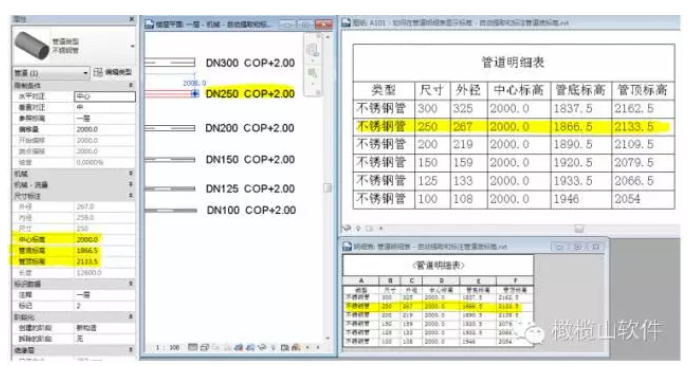Click the pipe type preview thumbnail
Image resolution: width=689 pixels, height=366 pixels.
click(32, 45)
